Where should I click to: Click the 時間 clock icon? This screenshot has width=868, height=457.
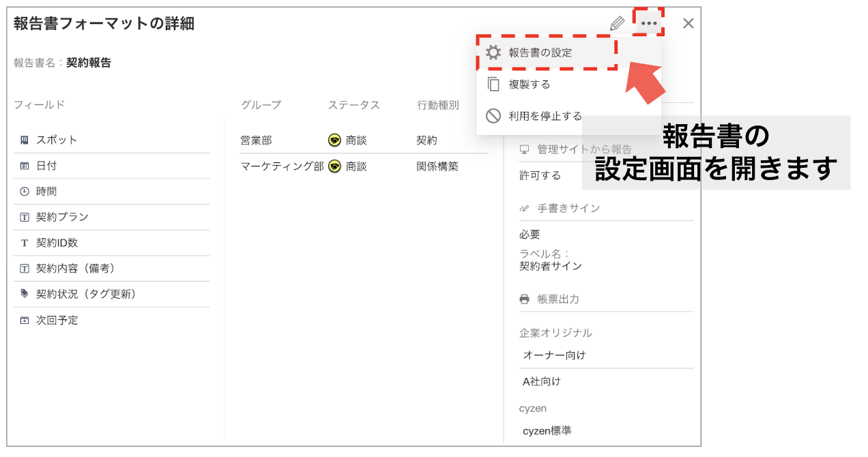[25, 192]
